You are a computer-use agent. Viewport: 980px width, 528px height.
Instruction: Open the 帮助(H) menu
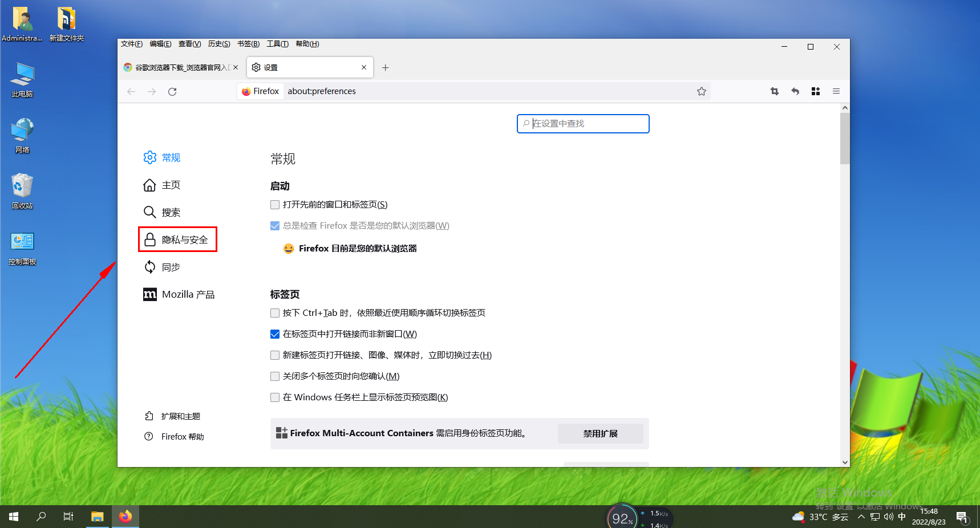pyautogui.click(x=307, y=44)
